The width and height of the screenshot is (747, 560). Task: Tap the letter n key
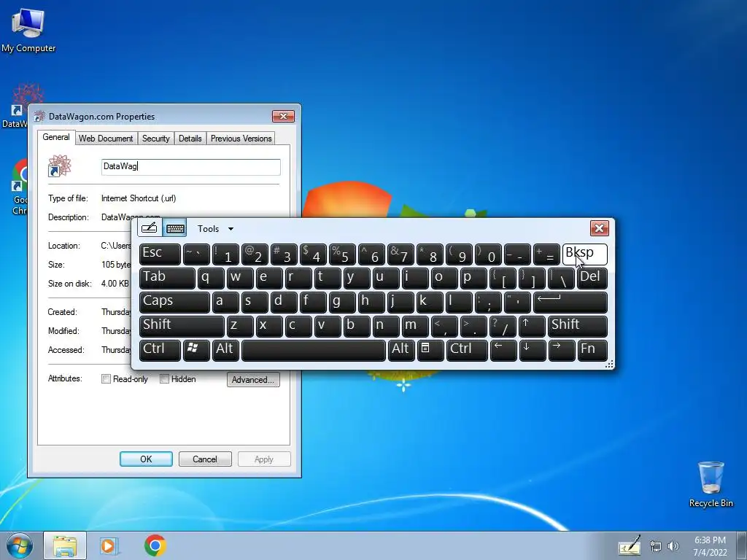[x=386, y=326]
